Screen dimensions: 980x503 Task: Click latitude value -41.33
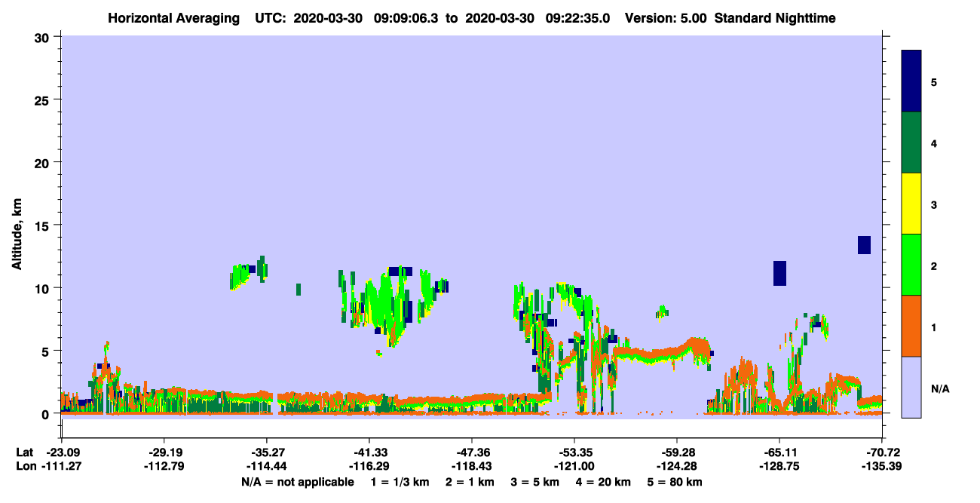coord(369,452)
